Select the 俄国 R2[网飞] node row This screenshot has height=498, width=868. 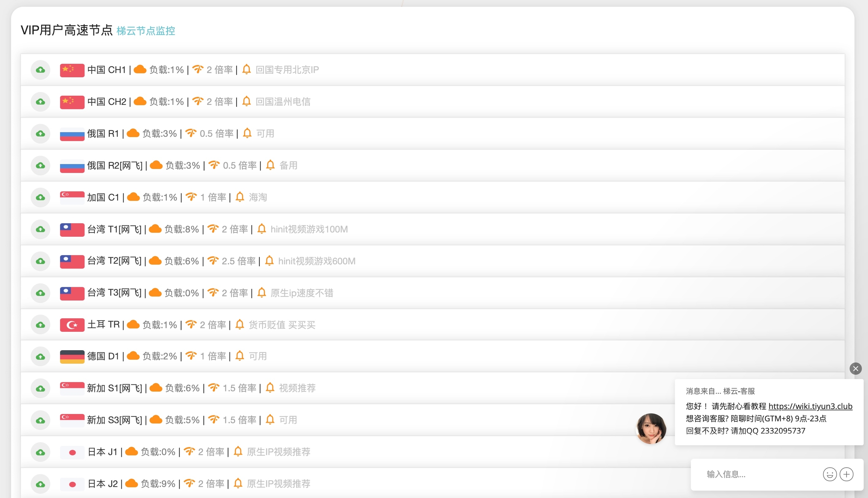pyautogui.click(x=432, y=165)
